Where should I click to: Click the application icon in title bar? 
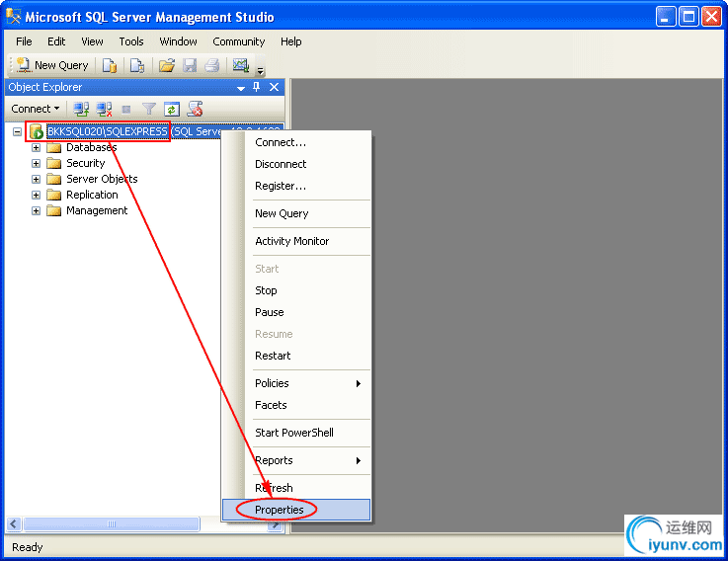coord(14,17)
